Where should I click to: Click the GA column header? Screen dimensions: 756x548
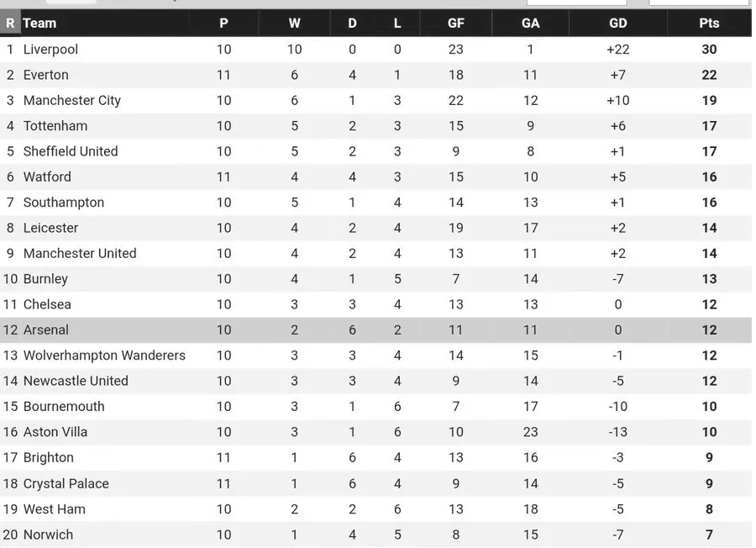click(x=531, y=24)
